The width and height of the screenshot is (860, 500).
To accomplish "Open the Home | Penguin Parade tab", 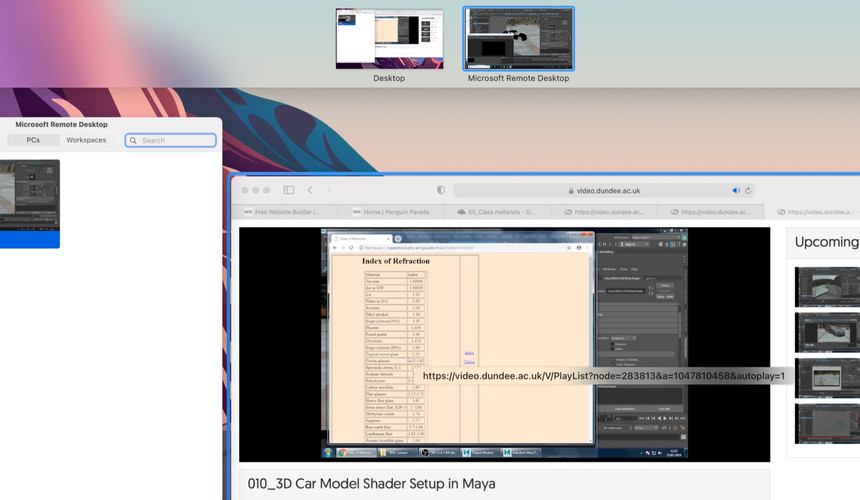I will (391, 212).
